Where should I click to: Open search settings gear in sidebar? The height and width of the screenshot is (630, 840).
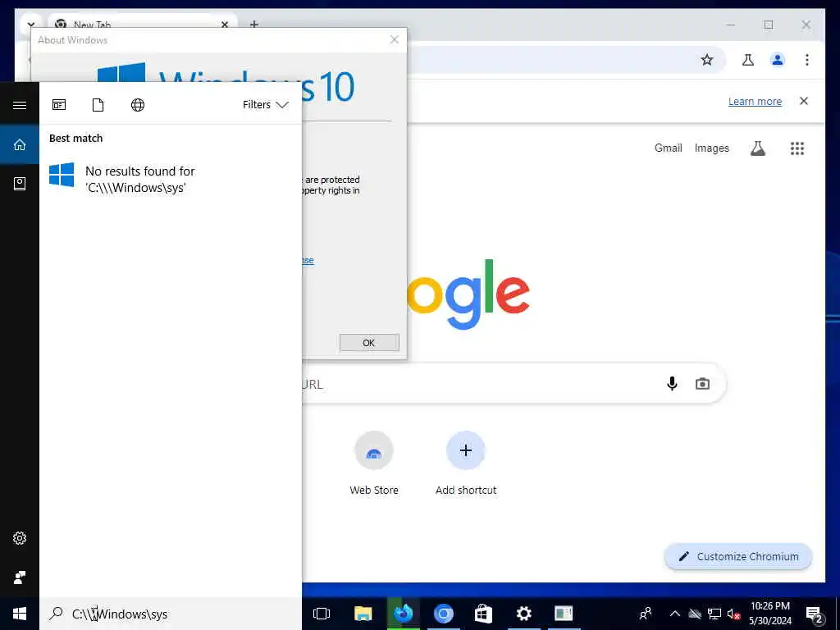pos(20,538)
